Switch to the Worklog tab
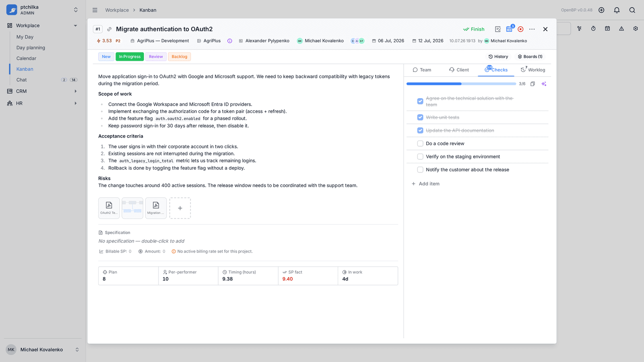This screenshot has height=362, width=644. [533, 70]
